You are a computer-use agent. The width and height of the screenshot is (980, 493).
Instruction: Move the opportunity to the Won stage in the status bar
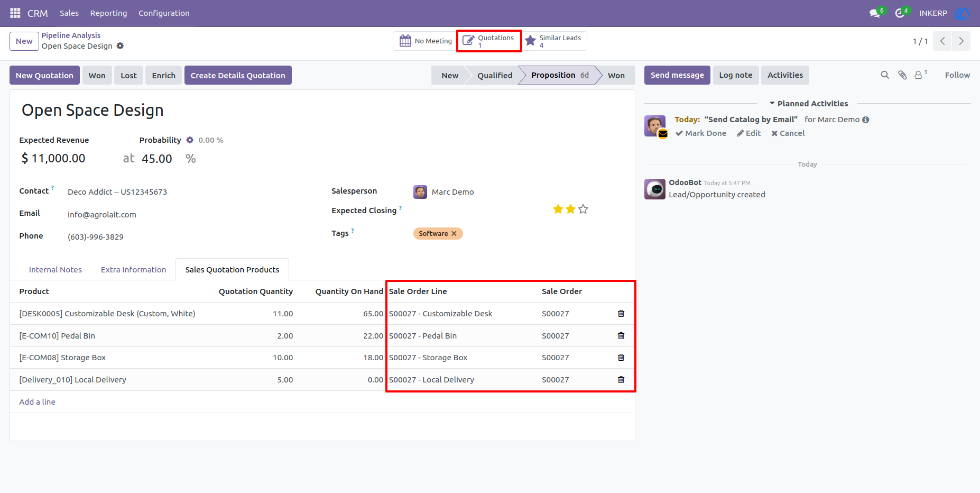click(x=616, y=75)
